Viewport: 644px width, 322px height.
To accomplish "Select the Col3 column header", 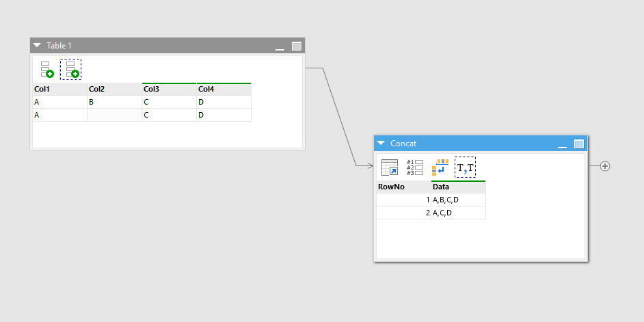I will click(x=169, y=89).
